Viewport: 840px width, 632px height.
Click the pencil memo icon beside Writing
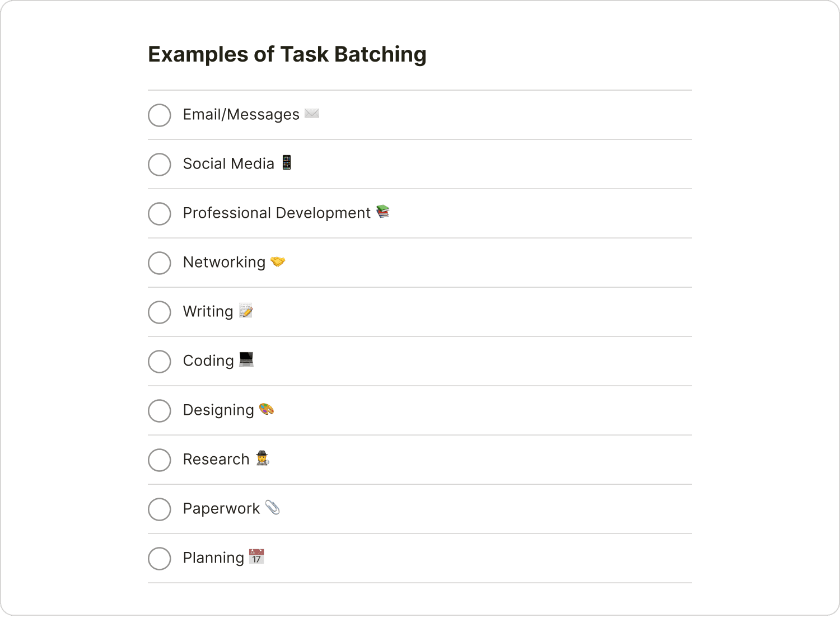tap(246, 311)
